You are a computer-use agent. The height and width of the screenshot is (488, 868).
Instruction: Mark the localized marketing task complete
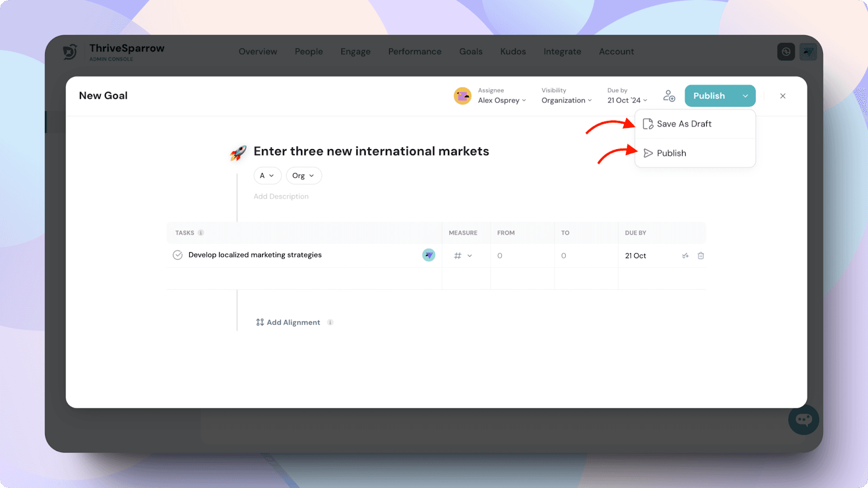pyautogui.click(x=177, y=255)
